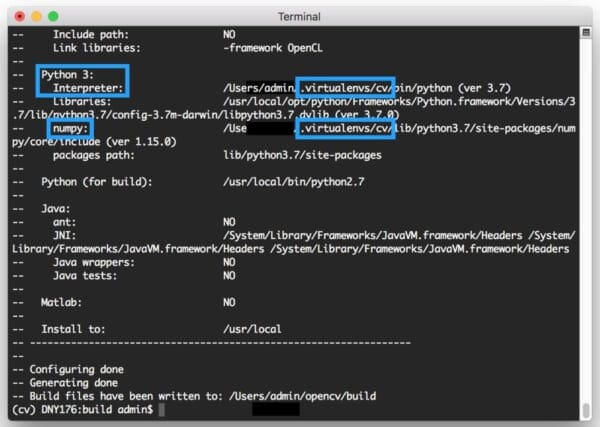Click the highlighted "numpy:" label

pyautogui.click(x=70, y=129)
